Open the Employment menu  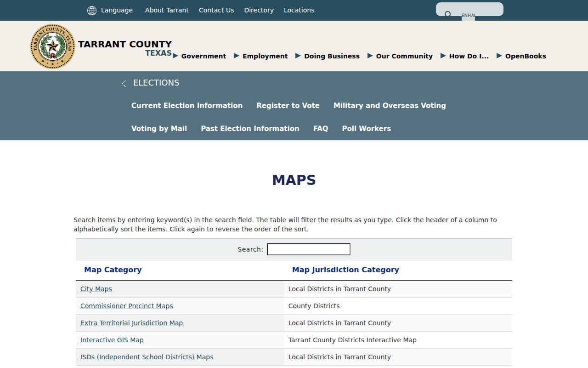[x=265, y=56]
